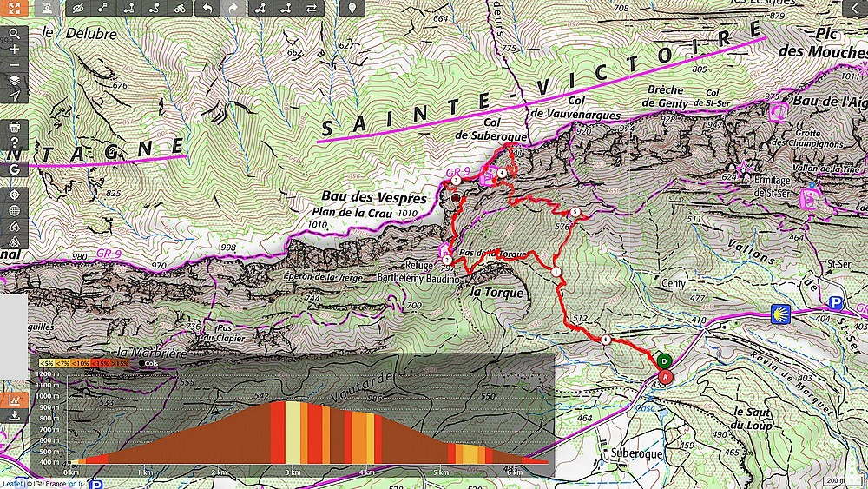
Task: Click the 'la Torque' map label
Action: (x=497, y=293)
